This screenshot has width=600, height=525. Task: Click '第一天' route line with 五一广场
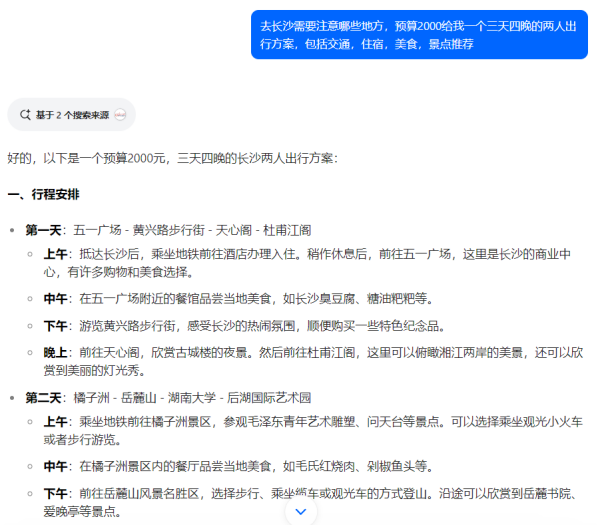[168, 230]
